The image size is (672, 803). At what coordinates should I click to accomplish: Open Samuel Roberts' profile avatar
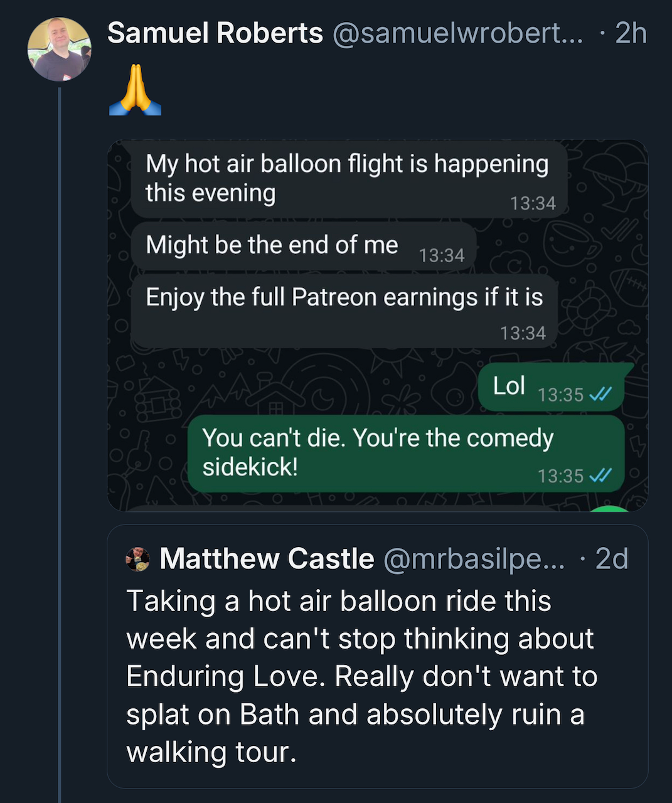click(x=59, y=49)
